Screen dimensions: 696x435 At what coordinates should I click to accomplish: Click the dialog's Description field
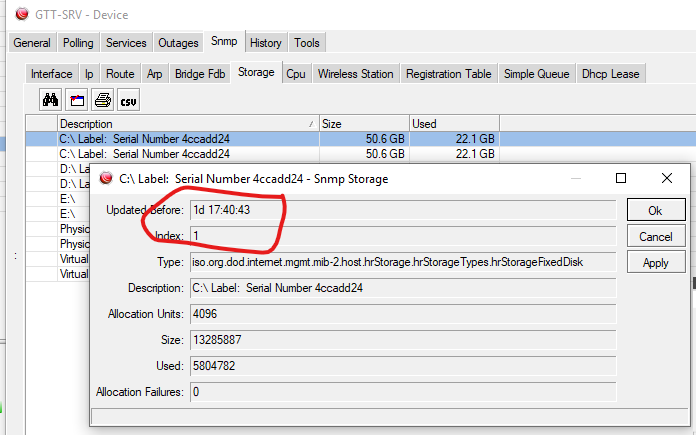click(403, 288)
